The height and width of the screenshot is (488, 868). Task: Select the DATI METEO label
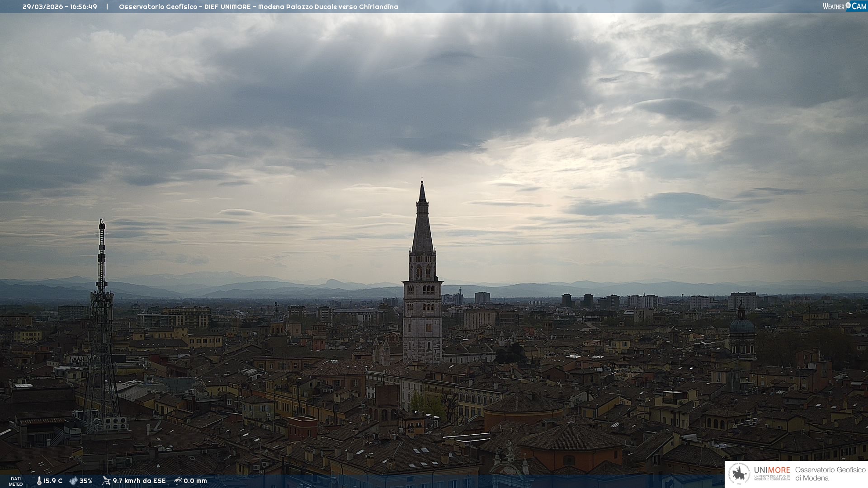pyautogui.click(x=16, y=481)
